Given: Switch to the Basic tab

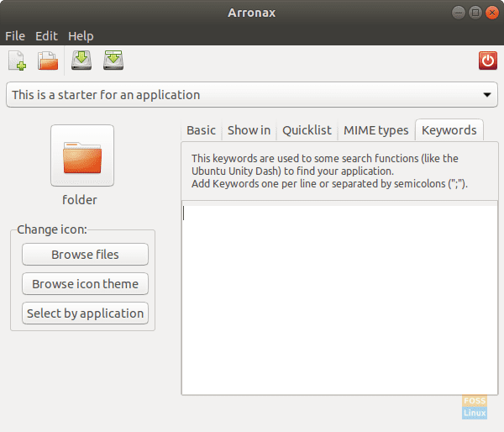Looking at the screenshot, I should pyautogui.click(x=201, y=130).
